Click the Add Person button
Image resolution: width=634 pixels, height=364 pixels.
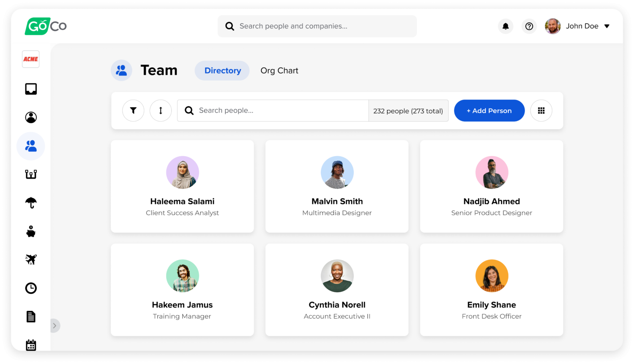[489, 111]
